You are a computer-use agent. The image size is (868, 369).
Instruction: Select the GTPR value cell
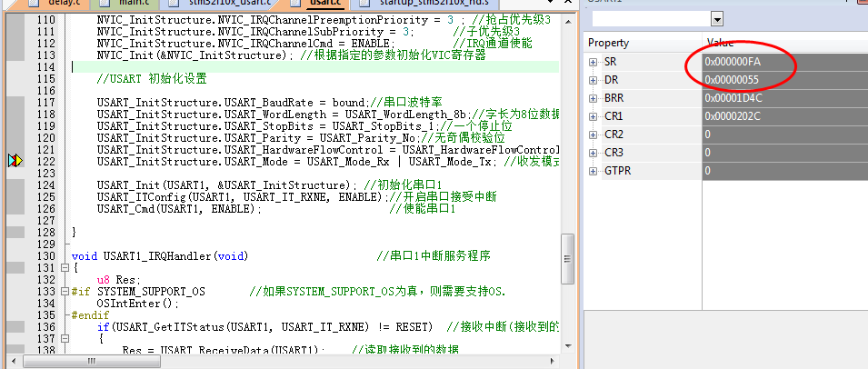(785, 171)
